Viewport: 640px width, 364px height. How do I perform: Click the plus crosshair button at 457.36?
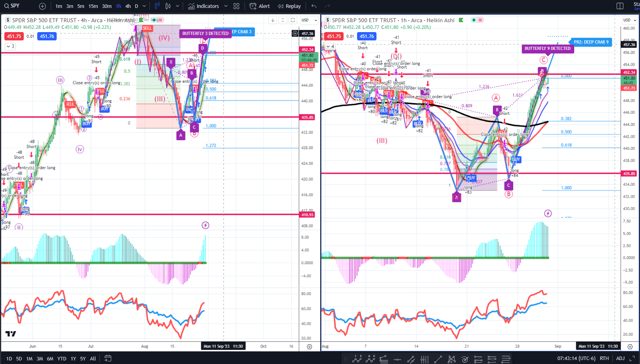point(295,34)
